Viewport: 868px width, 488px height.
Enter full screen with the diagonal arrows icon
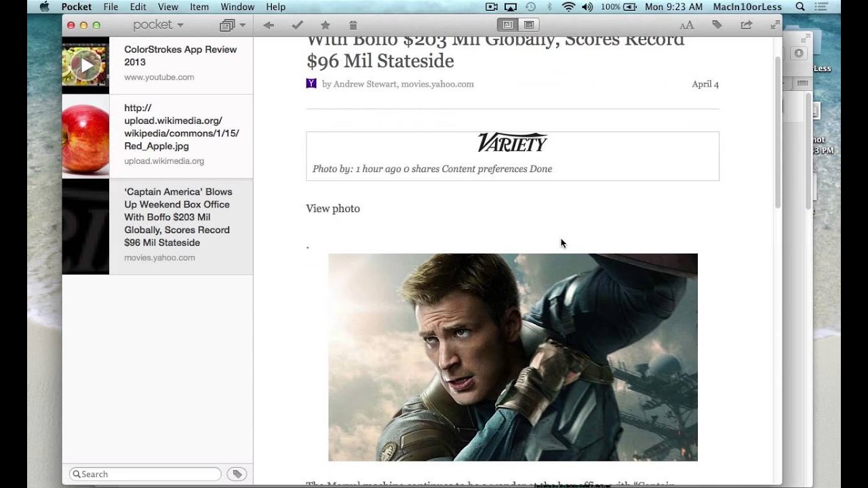click(x=775, y=25)
